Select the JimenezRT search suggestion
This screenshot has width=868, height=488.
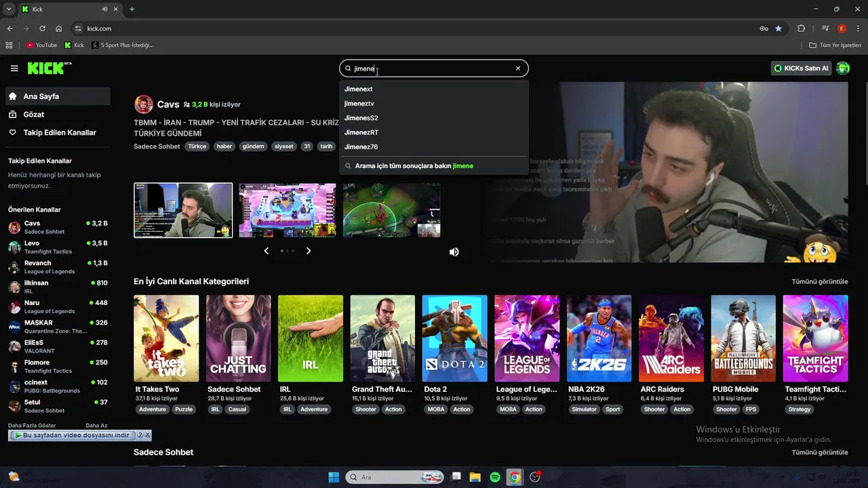433,132
